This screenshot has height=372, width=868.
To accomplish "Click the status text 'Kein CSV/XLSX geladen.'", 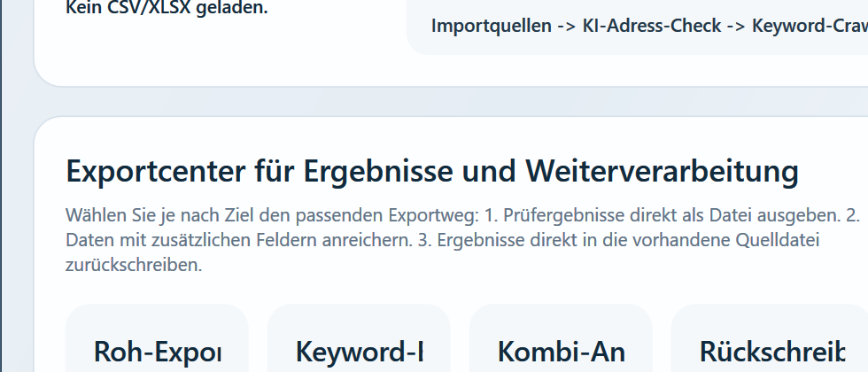I will tap(167, 8).
